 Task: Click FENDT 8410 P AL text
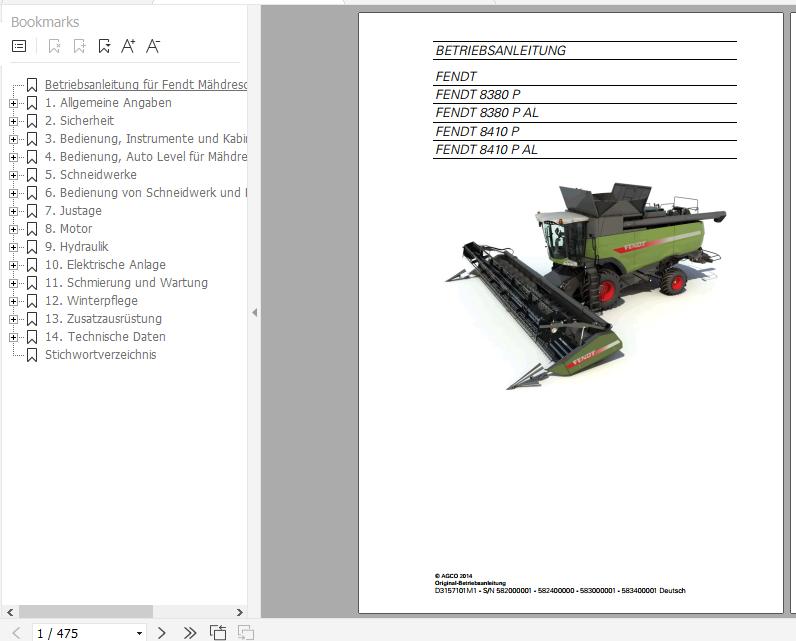click(x=486, y=150)
